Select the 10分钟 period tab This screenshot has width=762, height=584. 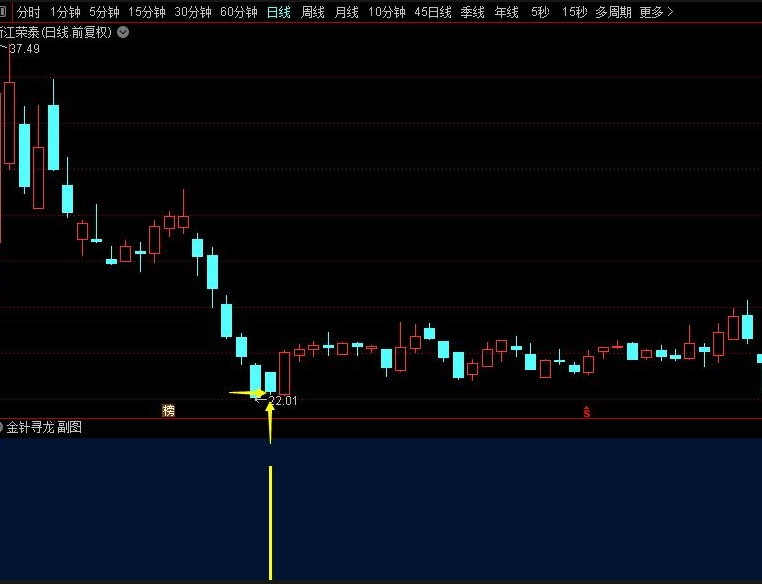(387, 12)
